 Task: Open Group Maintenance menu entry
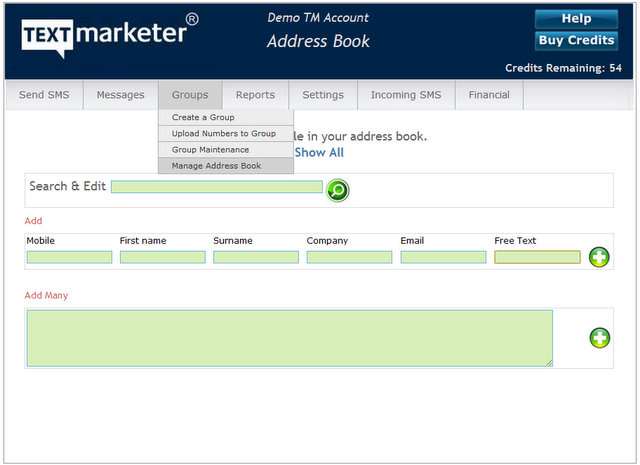[210, 150]
